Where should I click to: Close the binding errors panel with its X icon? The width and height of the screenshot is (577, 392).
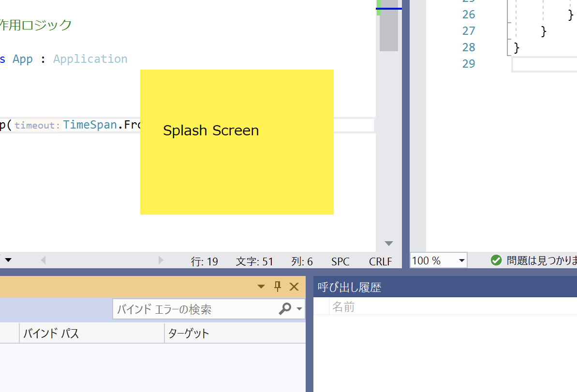294,286
